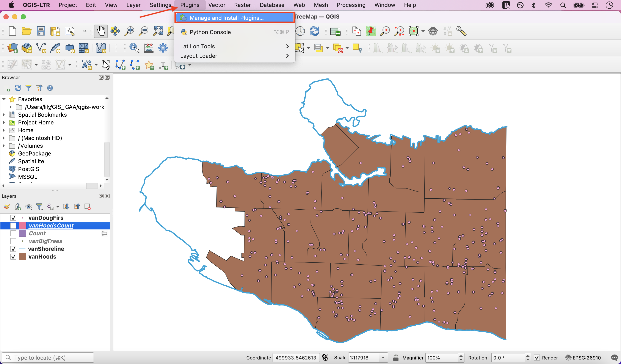Viewport: 621px width, 364px height.
Task: Toggle the Render checkbox in status bar
Action: (x=537, y=358)
